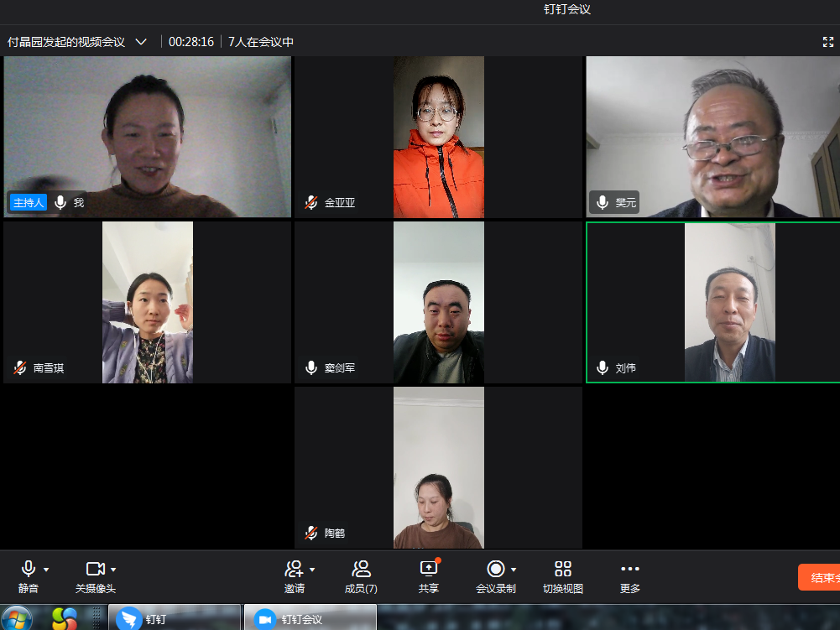The width and height of the screenshot is (840, 630).
Task: Click the 共享 screen share icon
Action: (428, 569)
